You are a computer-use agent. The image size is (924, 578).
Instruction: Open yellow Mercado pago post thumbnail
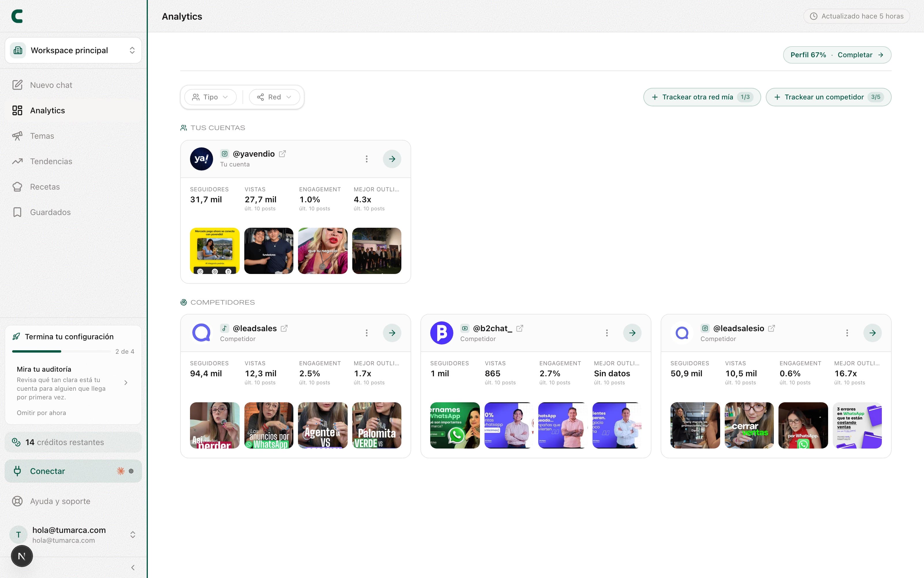[x=215, y=251]
